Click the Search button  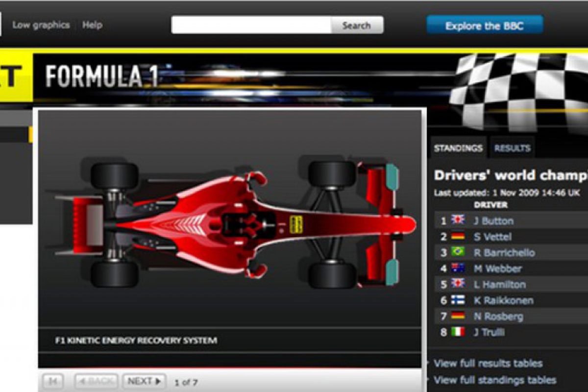[x=356, y=25]
